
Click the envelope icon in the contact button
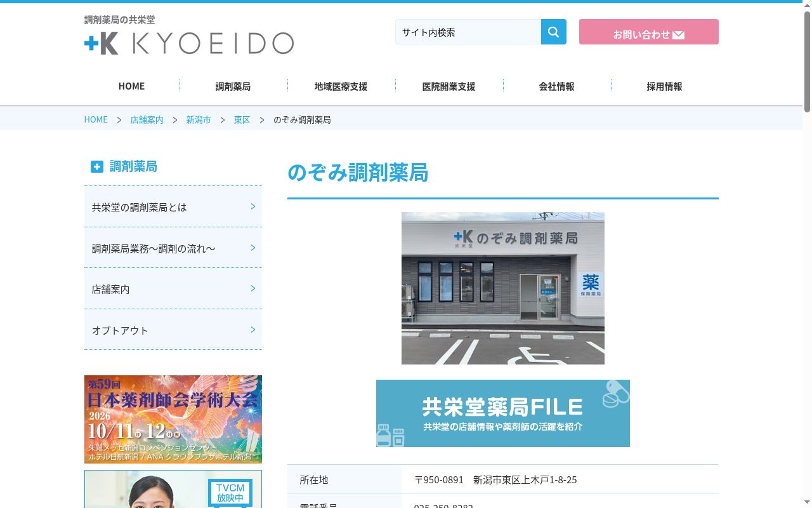[678, 35]
